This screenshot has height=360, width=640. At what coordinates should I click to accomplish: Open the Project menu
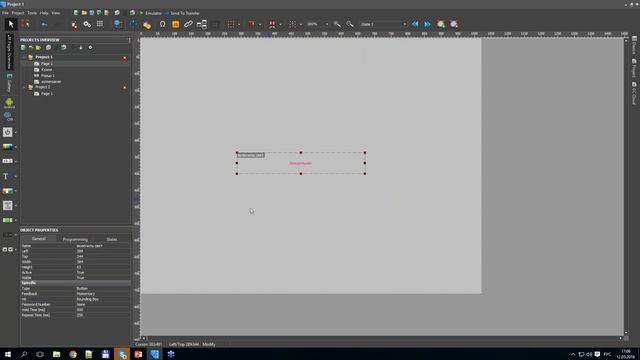tap(18, 13)
